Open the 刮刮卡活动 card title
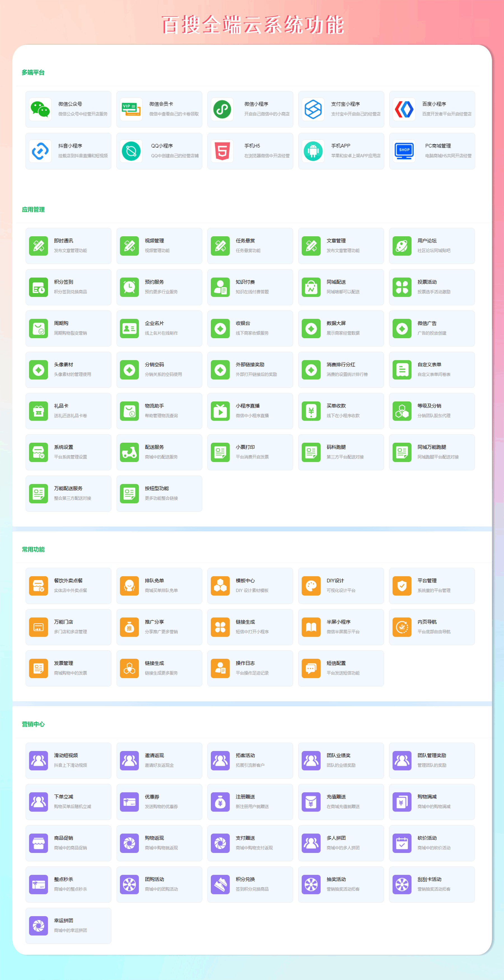The width and height of the screenshot is (504, 980). pos(430,879)
